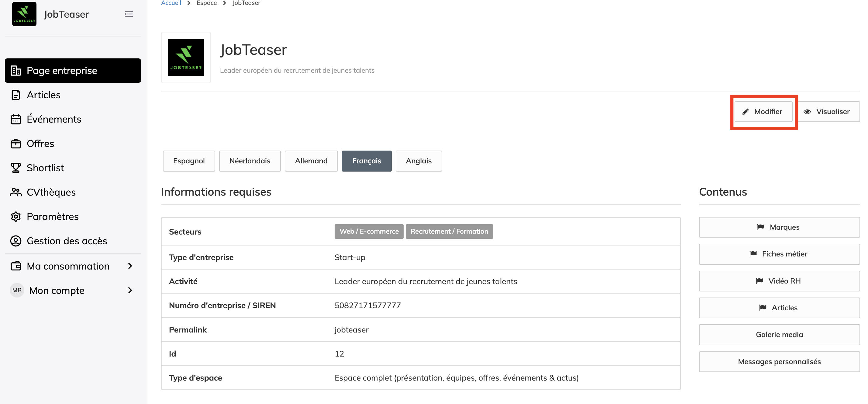Expand the Ma consommation chevron

(x=130, y=266)
